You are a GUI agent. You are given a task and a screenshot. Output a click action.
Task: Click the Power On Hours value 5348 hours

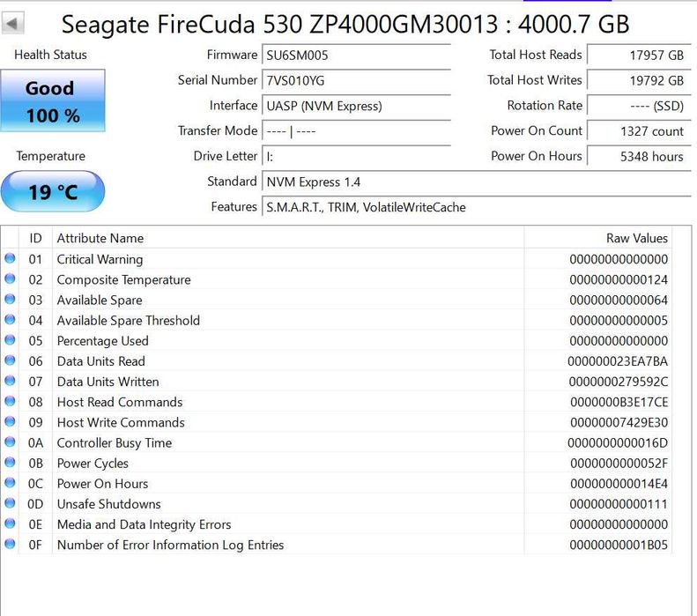point(639,157)
